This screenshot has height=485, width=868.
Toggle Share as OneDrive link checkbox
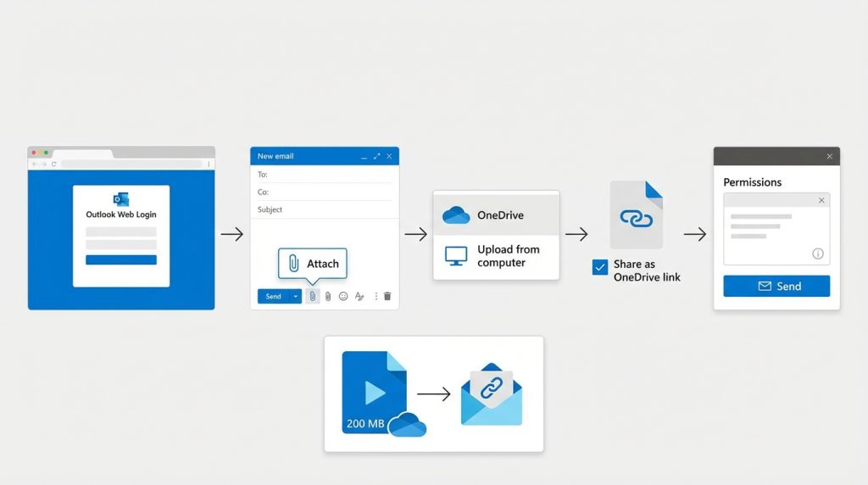[599, 267]
